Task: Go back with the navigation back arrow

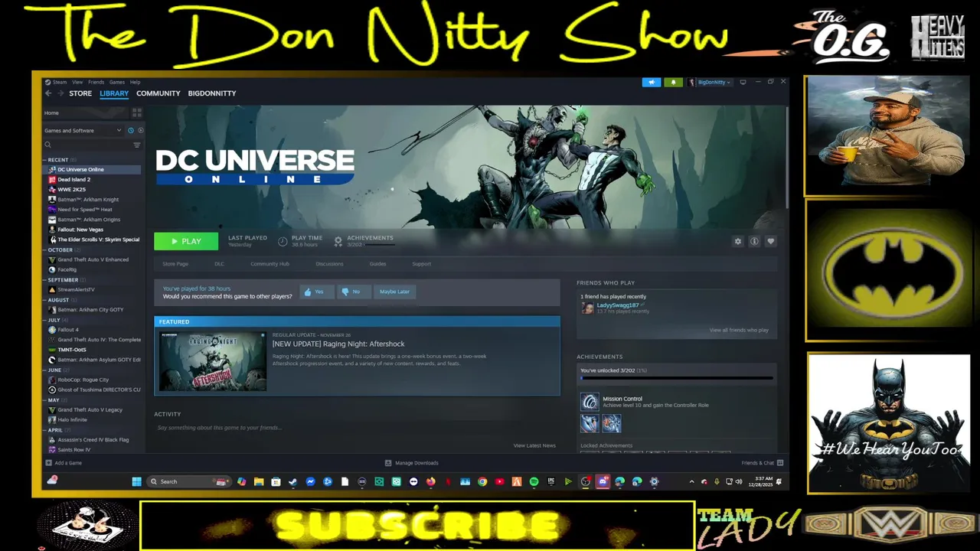Action: (x=48, y=93)
